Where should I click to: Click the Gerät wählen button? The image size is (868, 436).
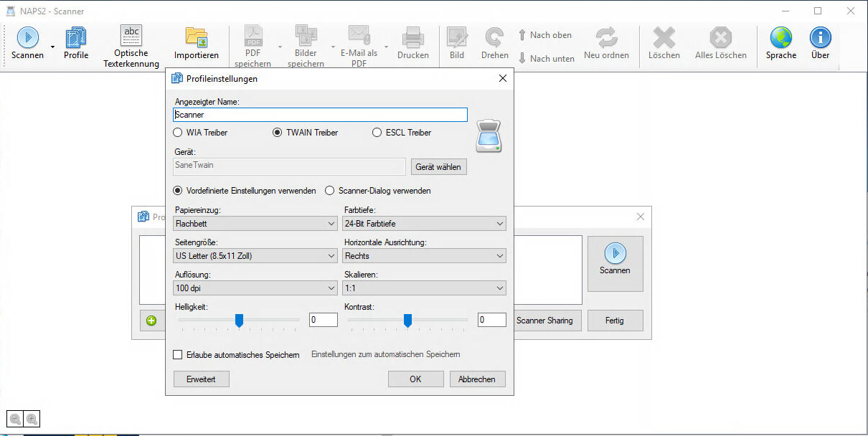pyautogui.click(x=439, y=166)
